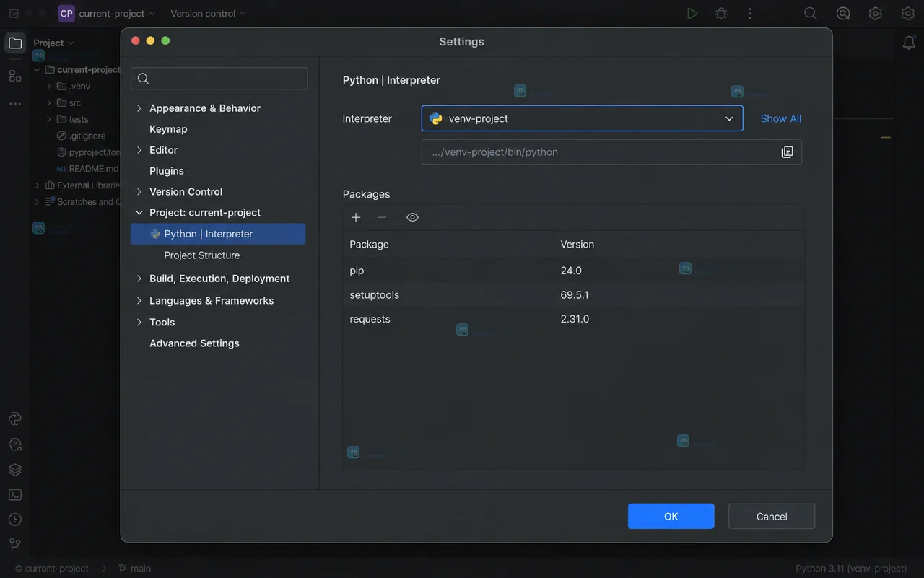Start debugging with the bug icon
This screenshot has height=578, width=924.
coord(721,14)
